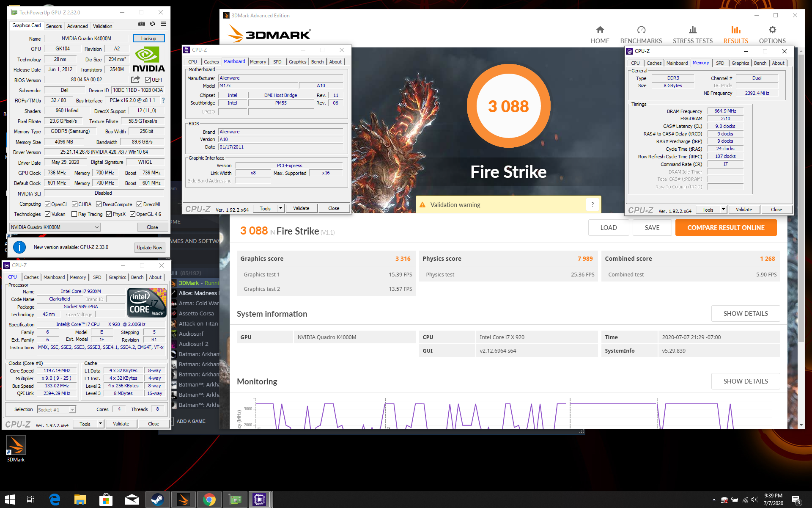This screenshot has width=812, height=508.
Task: Click the 3DMark vertical scrollbar down arrow
Action: (x=801, y=425)
